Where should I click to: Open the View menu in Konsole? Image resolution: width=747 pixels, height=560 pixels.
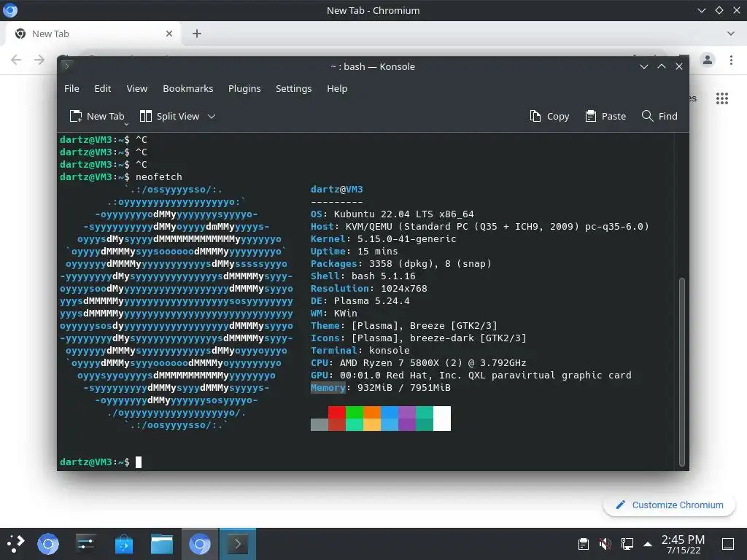[136, 88]
